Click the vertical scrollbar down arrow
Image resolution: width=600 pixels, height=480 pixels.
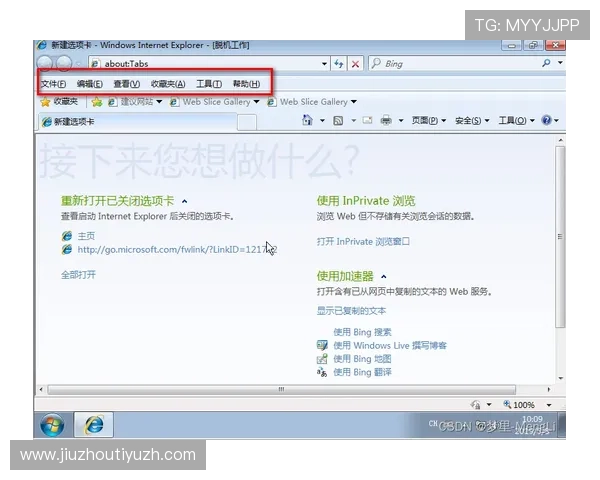coord(561,378)
